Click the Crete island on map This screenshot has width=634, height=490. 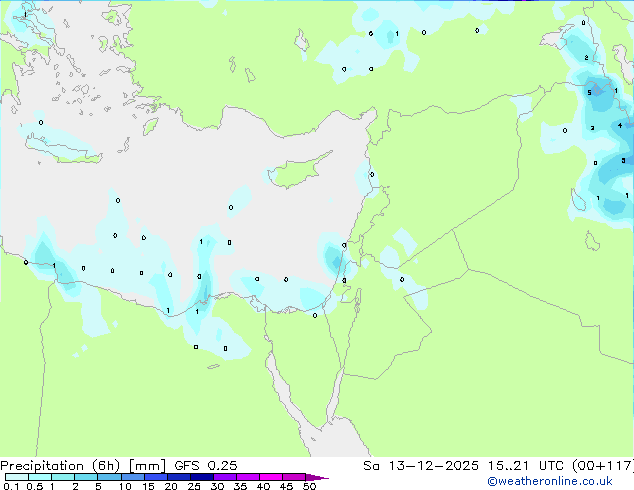tap(63, 150)
